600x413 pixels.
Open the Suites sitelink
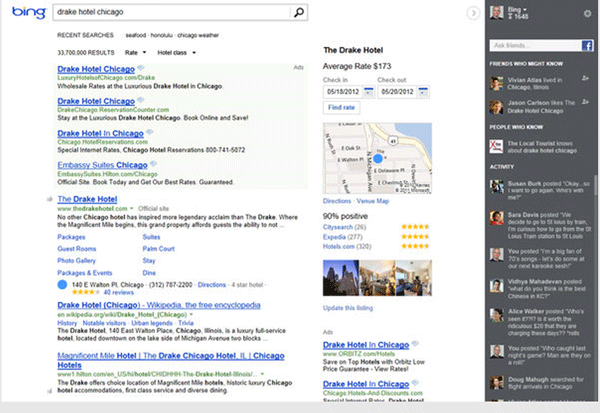point(151,237)
